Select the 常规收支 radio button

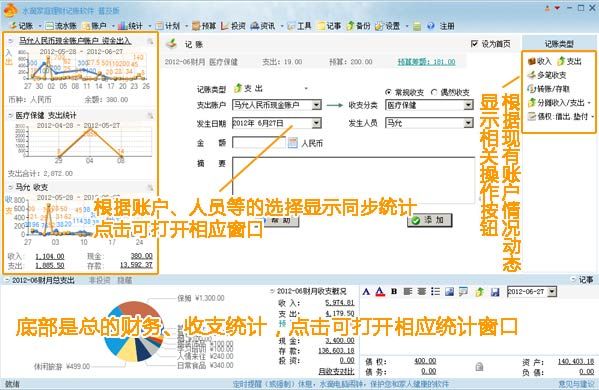tap(389, 92)
